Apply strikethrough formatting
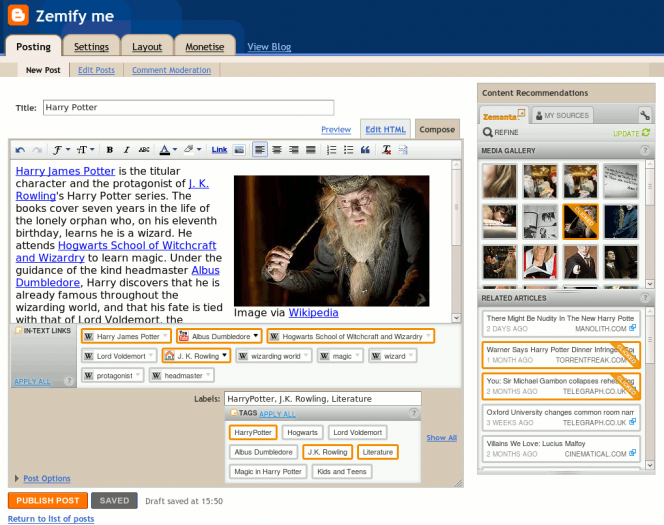Viewport: 664px width, 525px height. [x=144, y=149]
